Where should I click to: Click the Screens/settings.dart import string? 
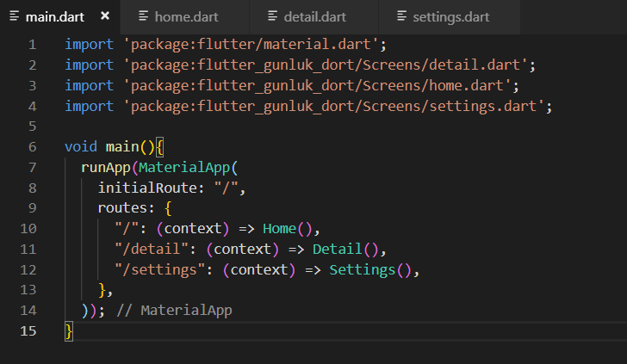334,107
